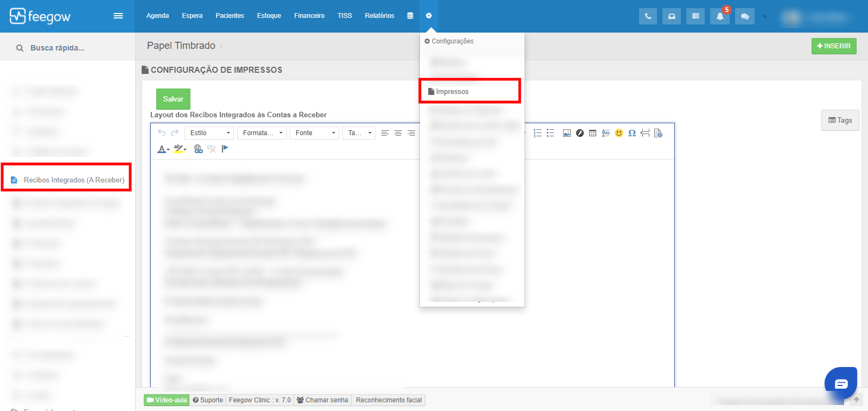The image size is (868, 411).
Task: Click Suporte in the footer bar
Action: point(208,400)
